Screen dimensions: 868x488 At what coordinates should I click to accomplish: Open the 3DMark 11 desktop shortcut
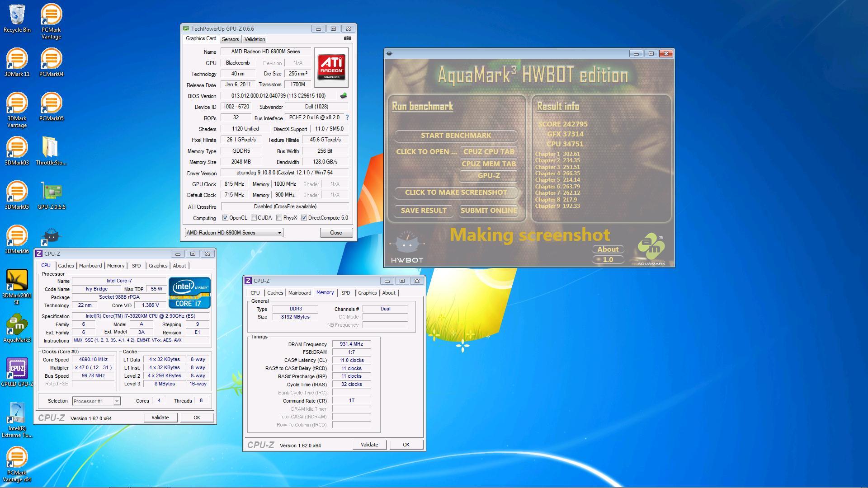tap(17, 62)
